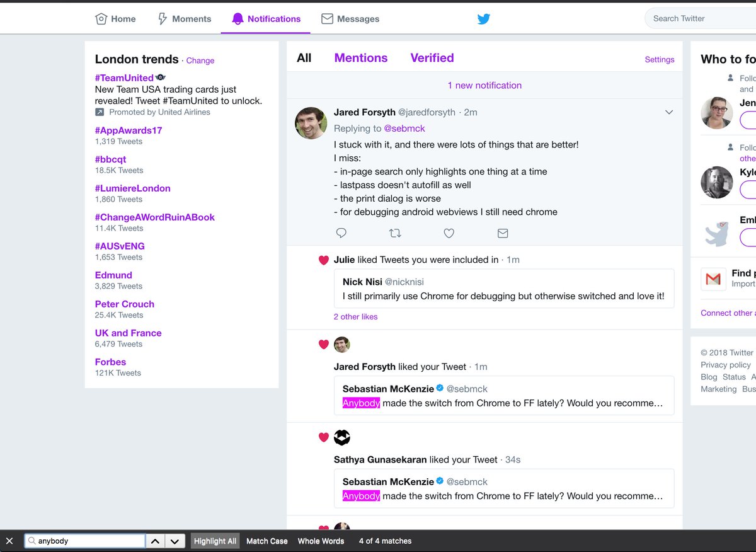Open notification Settings link

click(x=660, y=60)
